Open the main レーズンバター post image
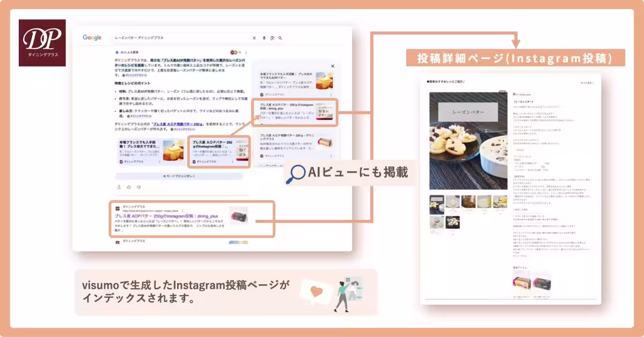The height and width of the screenshot is (337, 644). click(x=468, y=141)
